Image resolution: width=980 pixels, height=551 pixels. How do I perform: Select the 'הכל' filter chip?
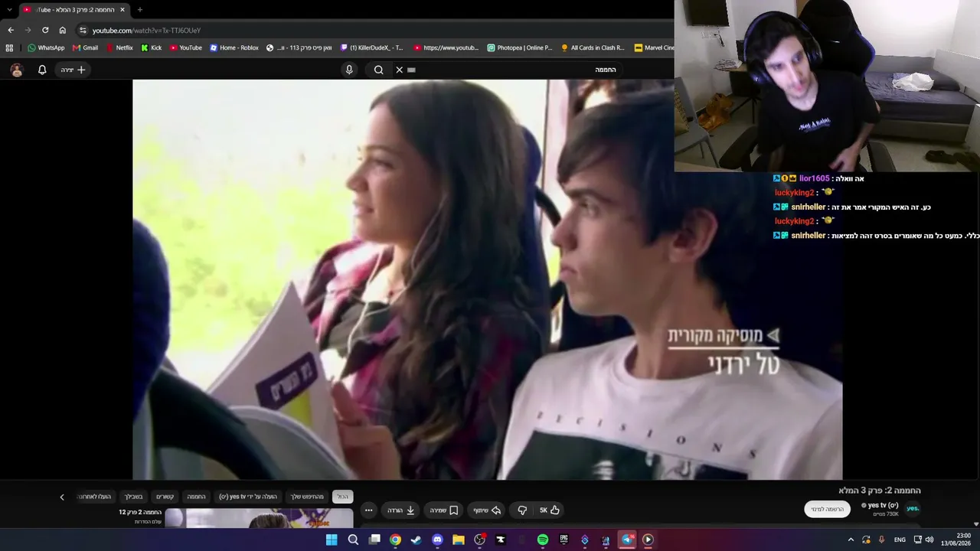click(342, 497)
